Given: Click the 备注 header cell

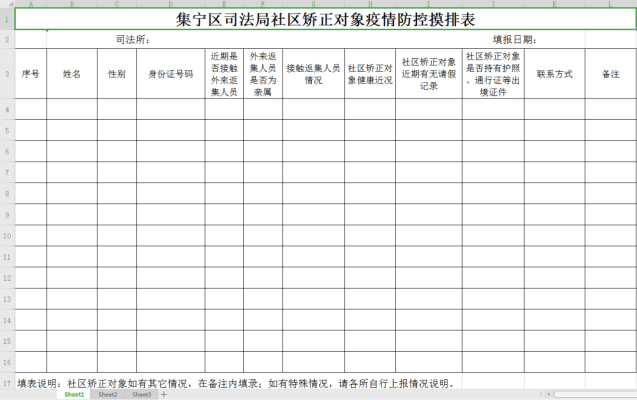Looking at the screenshot, I should click(x=610, y=74).
